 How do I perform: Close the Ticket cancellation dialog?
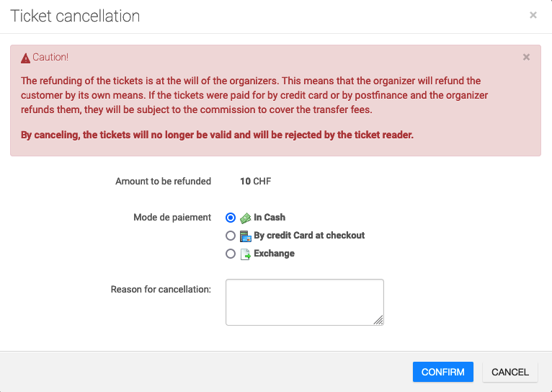(533, 15)
